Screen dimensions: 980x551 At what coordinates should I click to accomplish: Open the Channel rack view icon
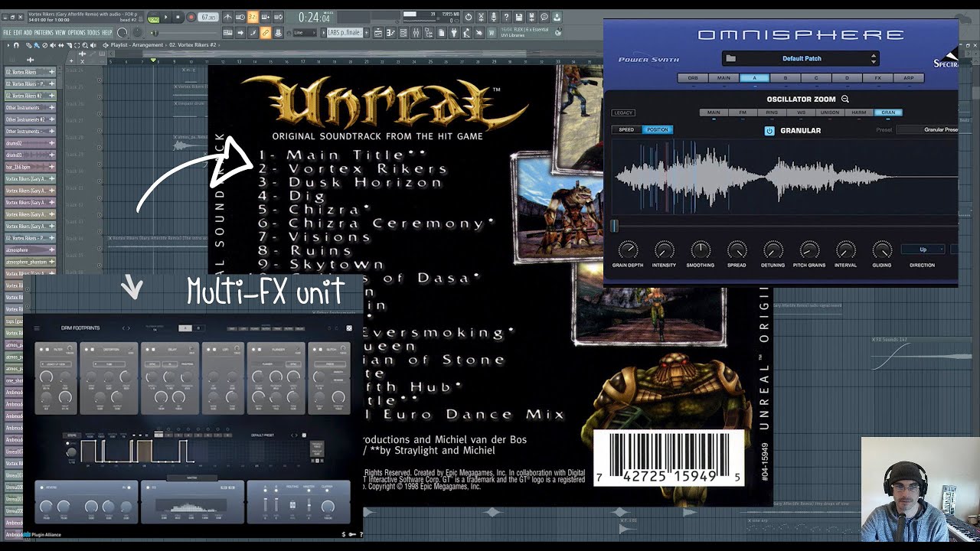click(x=403, y=33)
